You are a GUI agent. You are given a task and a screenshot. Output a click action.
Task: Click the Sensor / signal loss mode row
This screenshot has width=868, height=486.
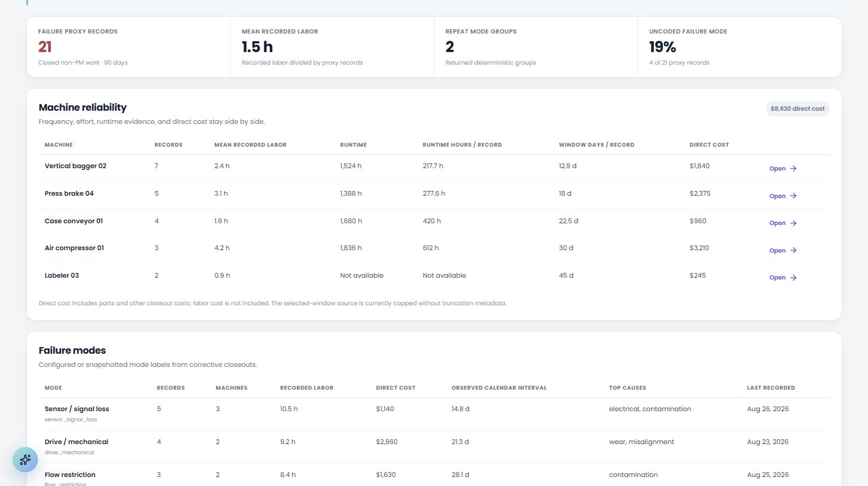click(x=434, y=414)
